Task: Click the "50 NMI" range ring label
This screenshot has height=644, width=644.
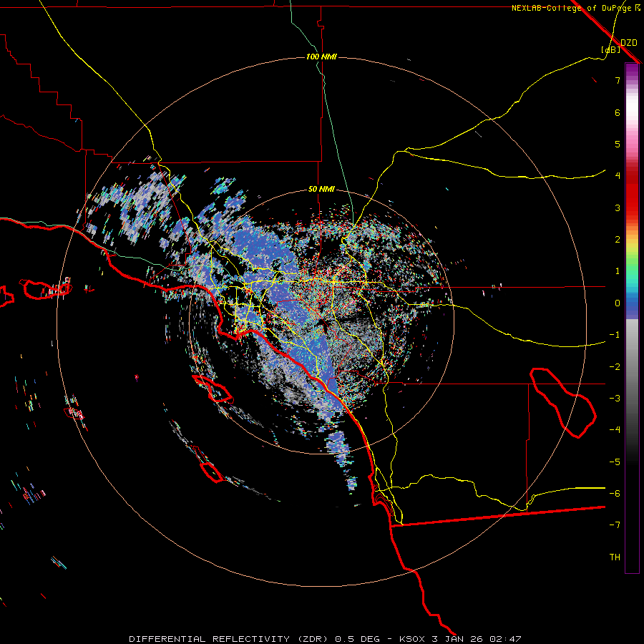Action: [321, 190]
